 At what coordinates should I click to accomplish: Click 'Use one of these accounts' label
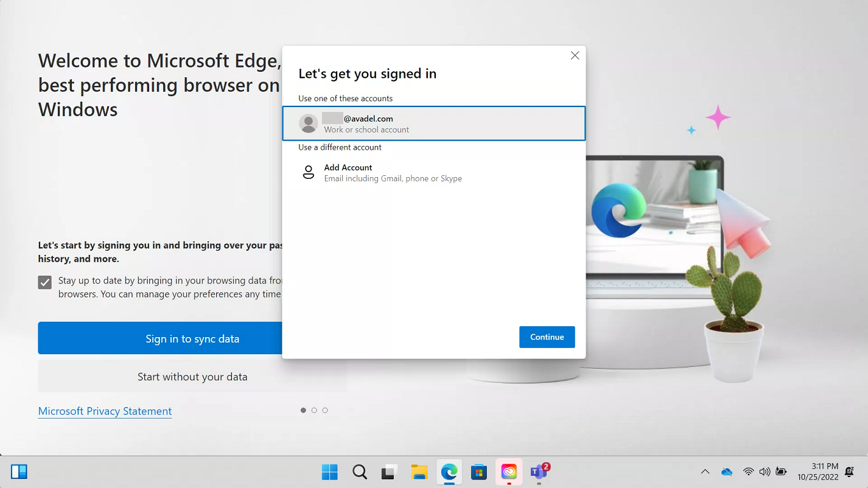345,99
